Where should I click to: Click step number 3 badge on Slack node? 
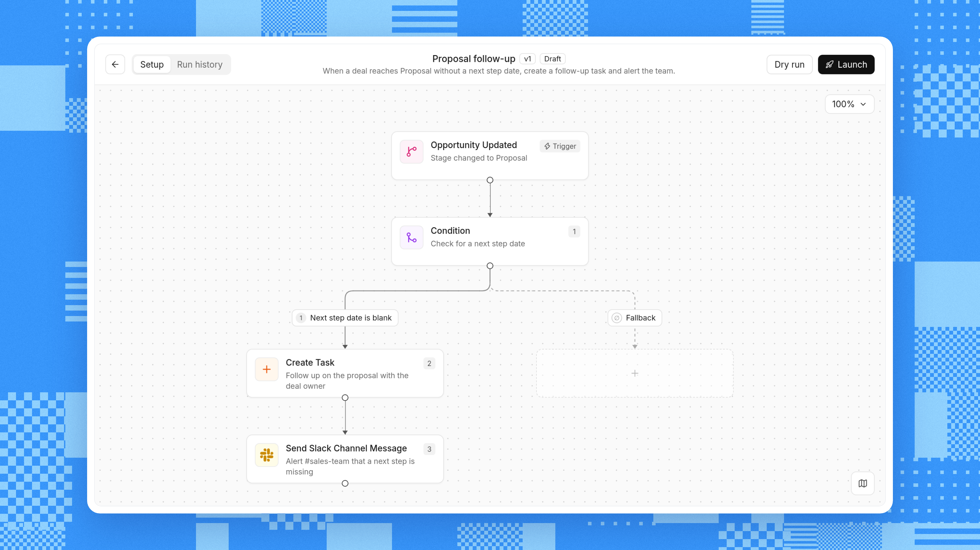429,449
